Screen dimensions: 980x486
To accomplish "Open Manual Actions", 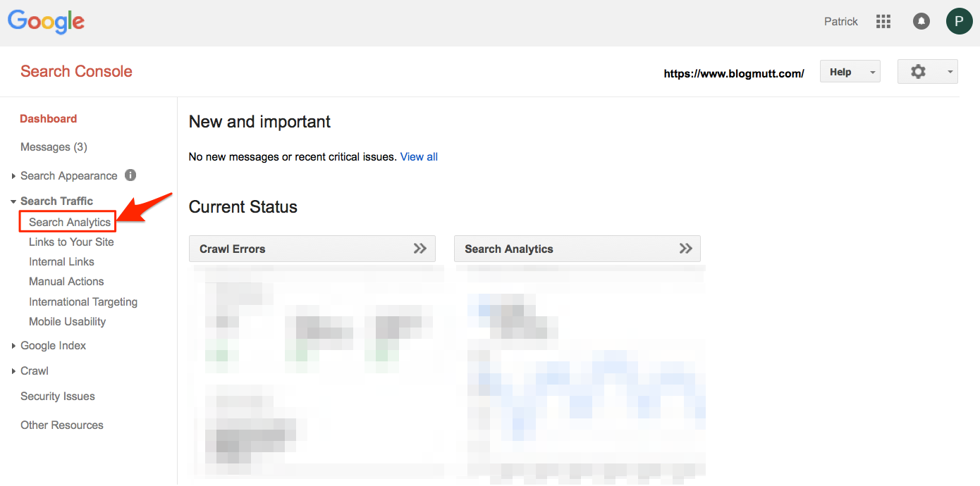I will (66, 281).
